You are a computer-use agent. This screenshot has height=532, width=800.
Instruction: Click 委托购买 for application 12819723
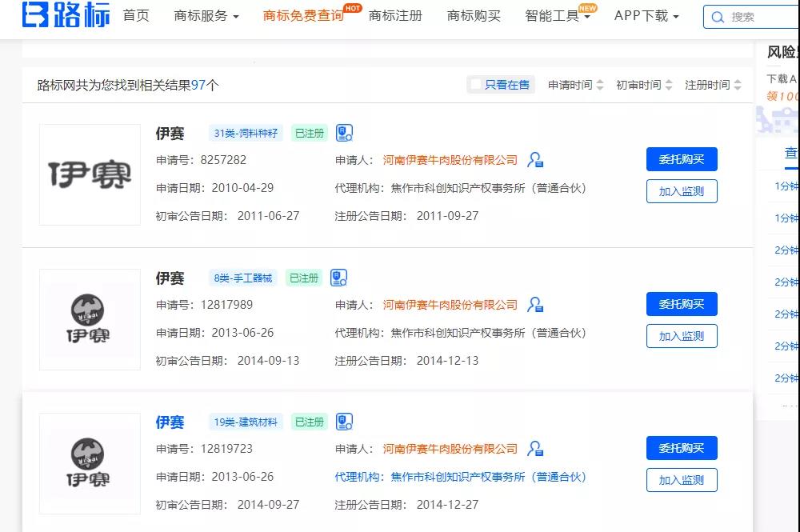point(682,448)
